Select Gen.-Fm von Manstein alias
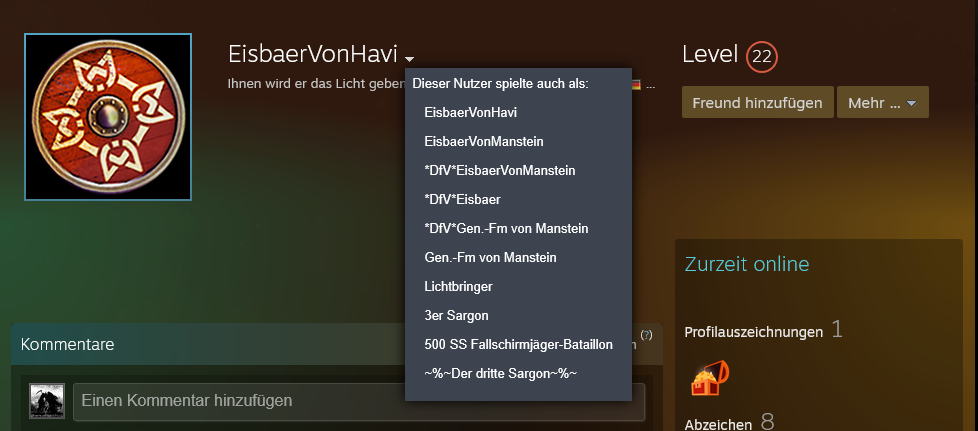 pos(490,258)
